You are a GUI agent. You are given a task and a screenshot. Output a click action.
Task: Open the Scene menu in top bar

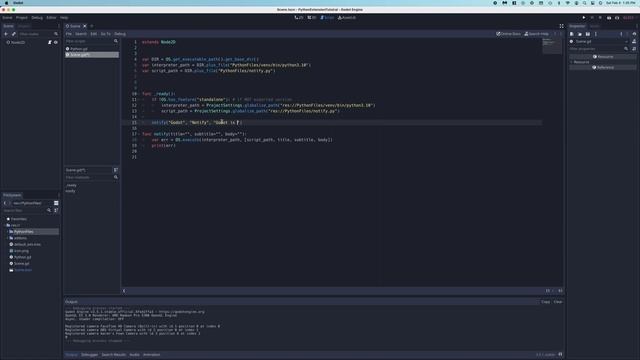point(7,18)
